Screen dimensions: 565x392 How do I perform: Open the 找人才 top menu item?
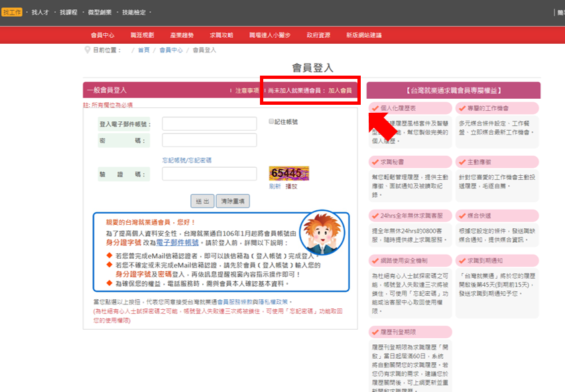point(40,12)
